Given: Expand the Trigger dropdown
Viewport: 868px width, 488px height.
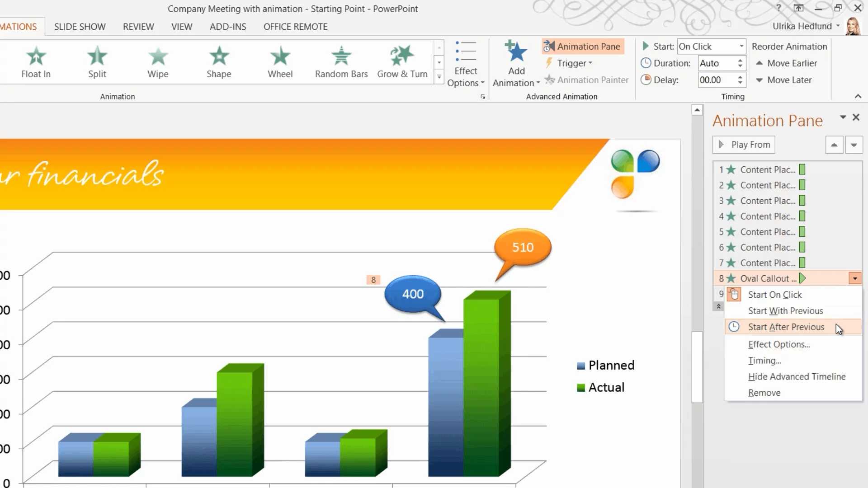Looking at the screenshot, I should [574, 63].
